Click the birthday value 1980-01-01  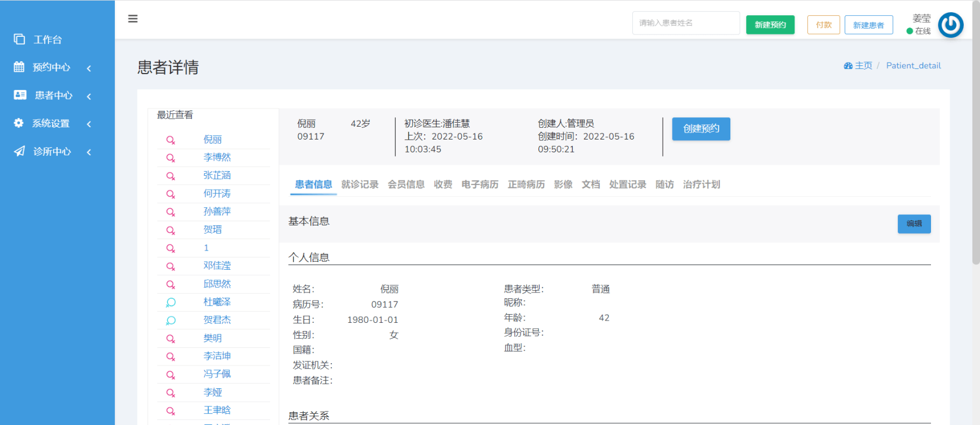pyautogui.click(x=373, y=320)
